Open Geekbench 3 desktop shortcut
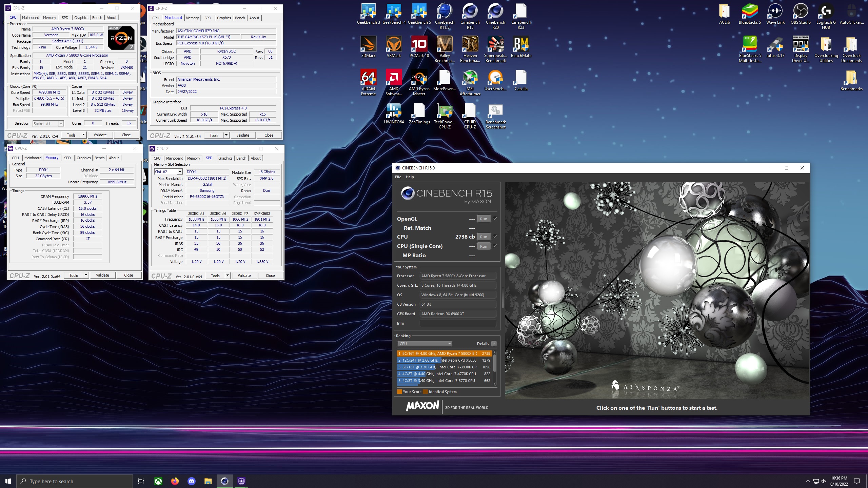Screen dimensions: 868x488 click(x=368, y=14)
